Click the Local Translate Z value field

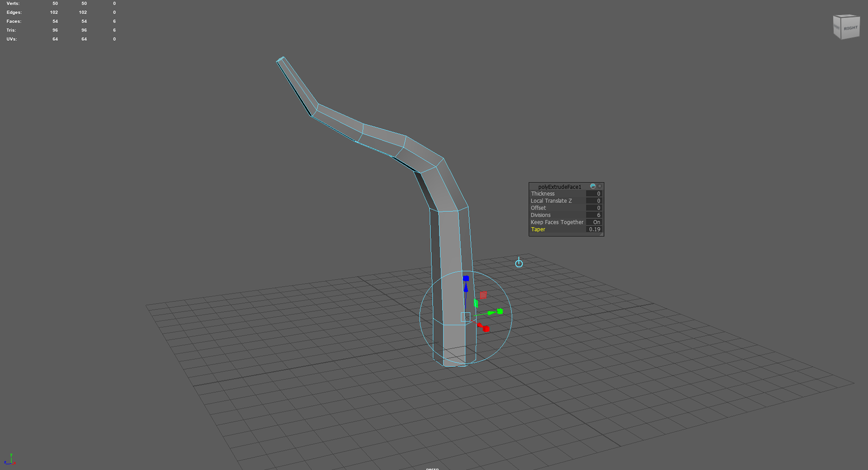tap(594, 201)
